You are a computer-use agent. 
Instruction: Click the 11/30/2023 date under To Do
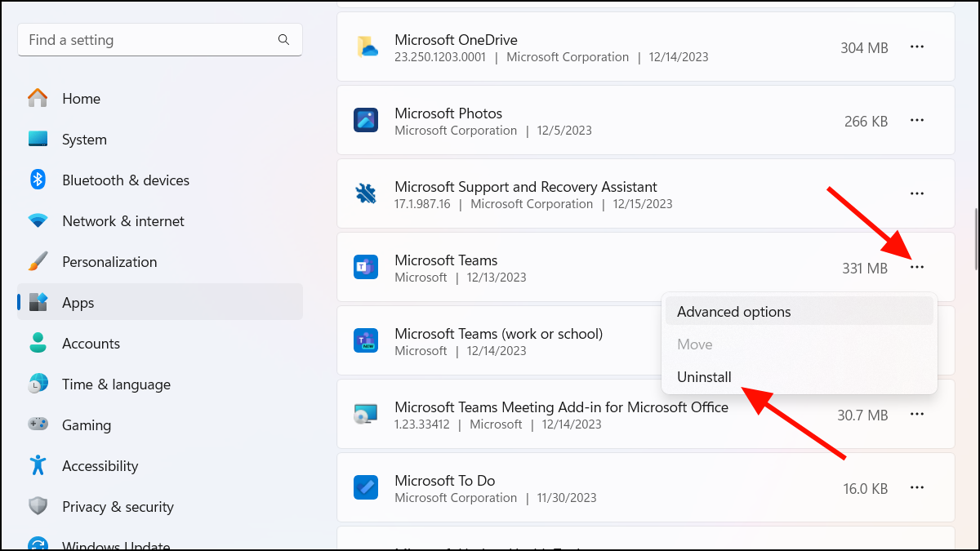pyautogui.click(x=567, y=498)
